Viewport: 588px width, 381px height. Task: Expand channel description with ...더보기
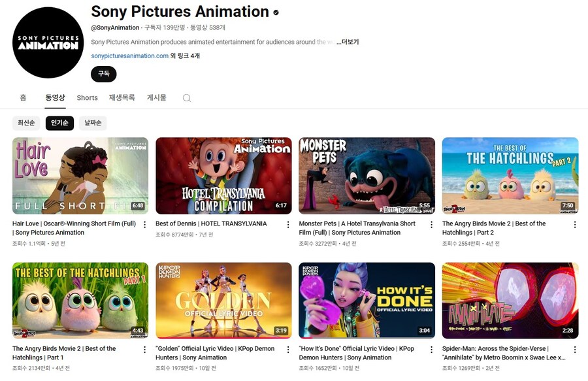click(348, 42)
